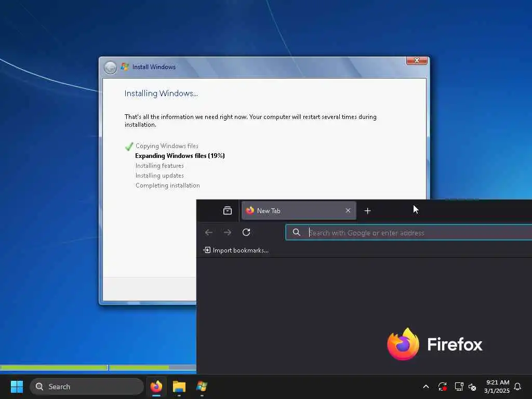Click Import bookmarks link

236,250
